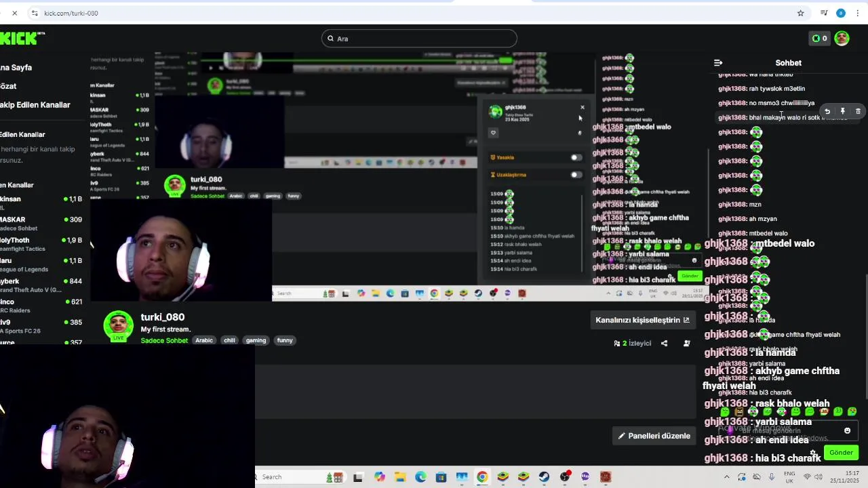868x488 pixels.
Task: Click heart button in ghjk1368 user card
Action: [x=494, y=133]
